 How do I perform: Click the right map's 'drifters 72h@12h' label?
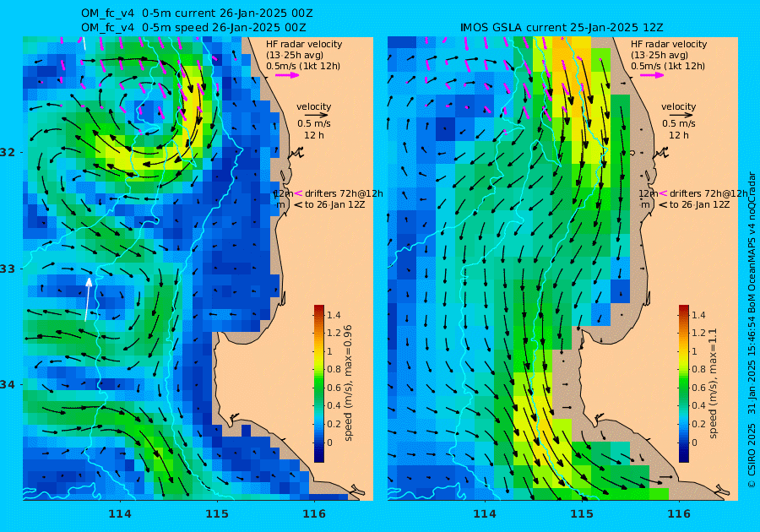click(x=708, y=193)
